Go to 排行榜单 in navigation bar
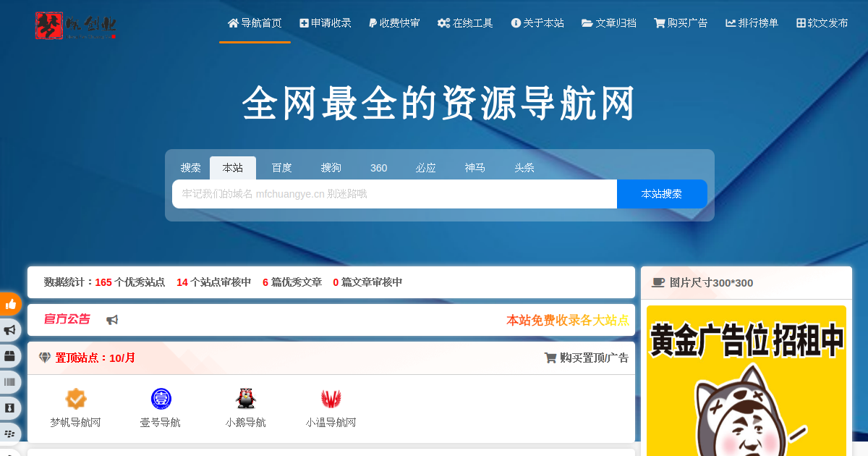 coord(752,23)
